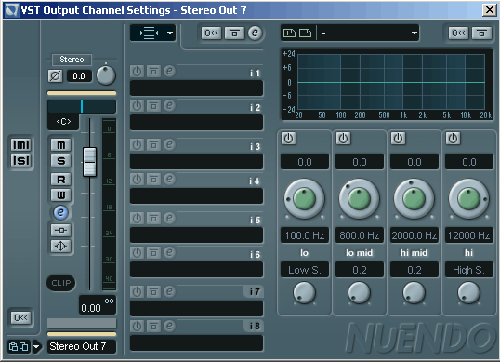Enable the hi EQ band power button
500x362 pixels.
pyautogui.click(x=453, y=138)
